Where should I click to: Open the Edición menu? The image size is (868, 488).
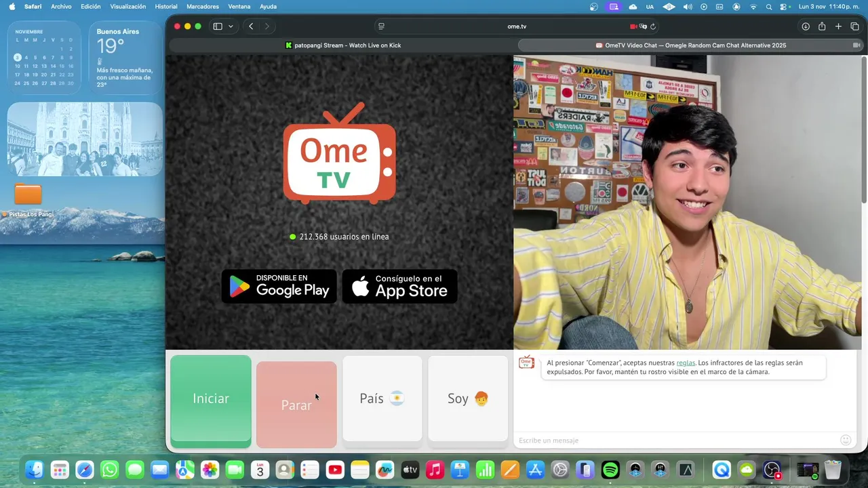(x=90, y=6)
